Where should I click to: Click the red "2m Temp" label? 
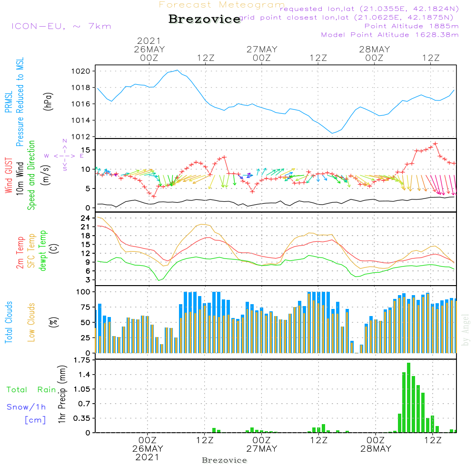point(20,253)
